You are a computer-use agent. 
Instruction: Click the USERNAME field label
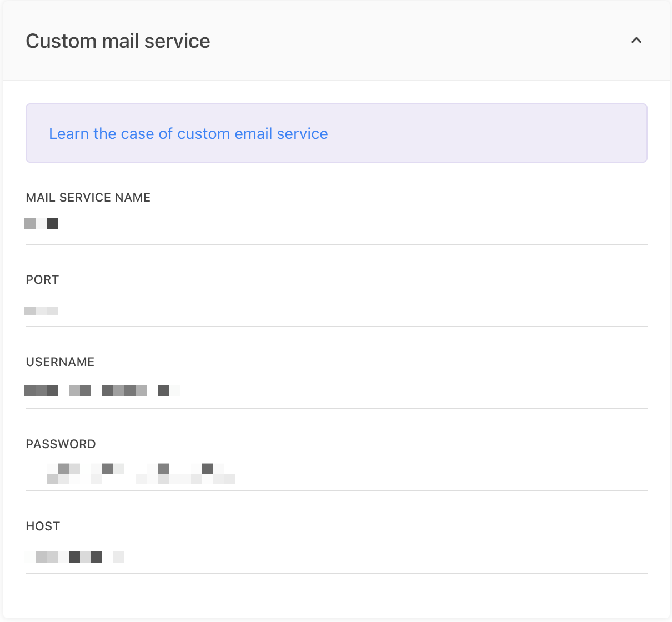click(60, 362)
